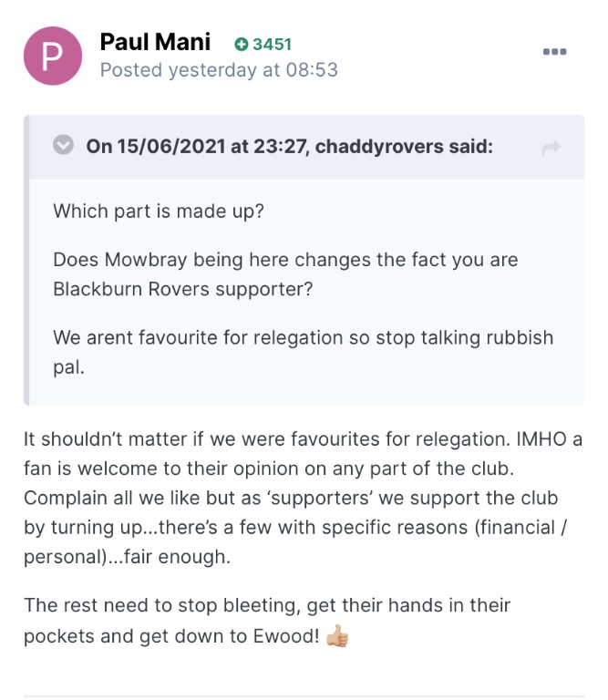
Task: Click 'chaddyrovers' in the quote header
Action: point(378,146)
